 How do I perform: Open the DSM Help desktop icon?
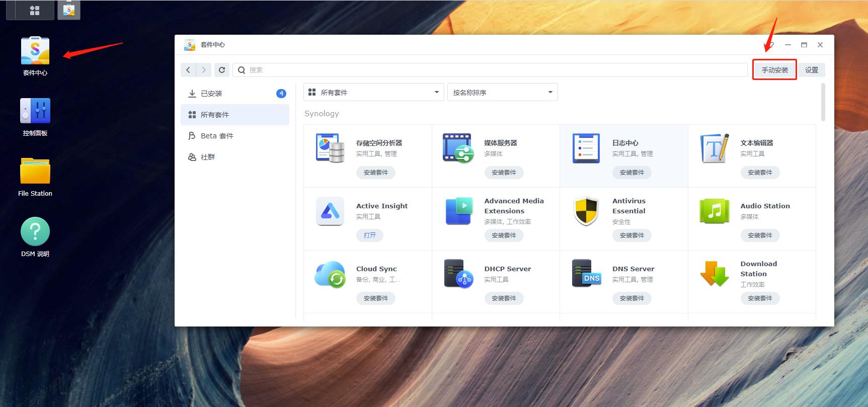pos(35,231)
